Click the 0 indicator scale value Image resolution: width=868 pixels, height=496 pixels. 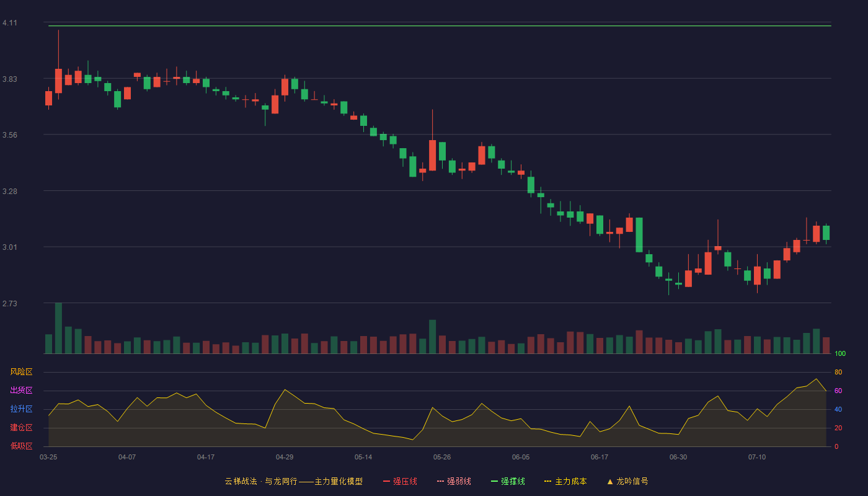[x=836, y=446]
